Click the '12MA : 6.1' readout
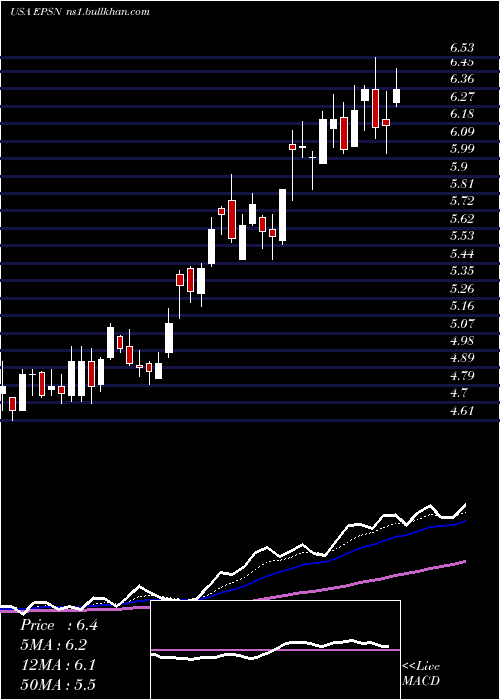This screenshot has width=500, height=700. coord(58,665)
